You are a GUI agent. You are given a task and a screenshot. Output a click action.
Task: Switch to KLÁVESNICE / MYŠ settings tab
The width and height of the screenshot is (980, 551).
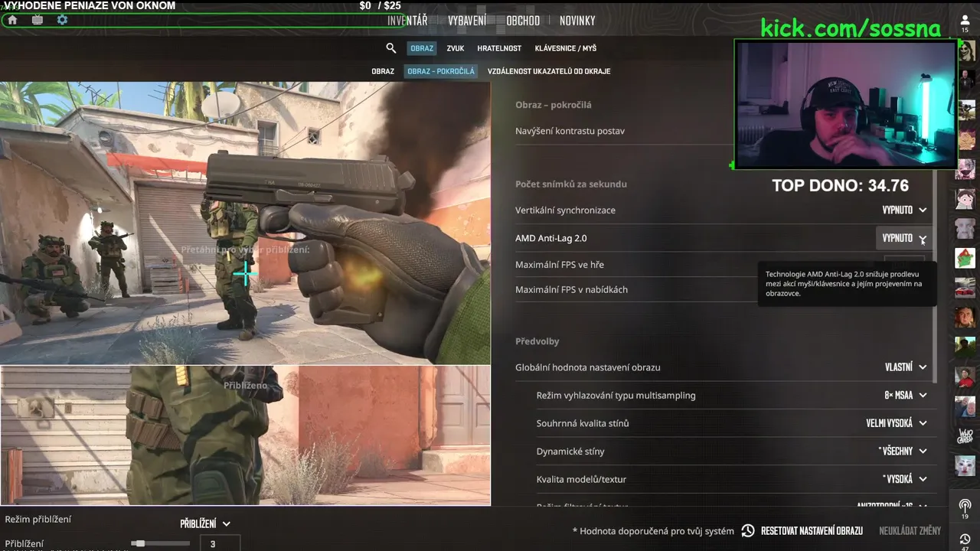coord(566,48)
